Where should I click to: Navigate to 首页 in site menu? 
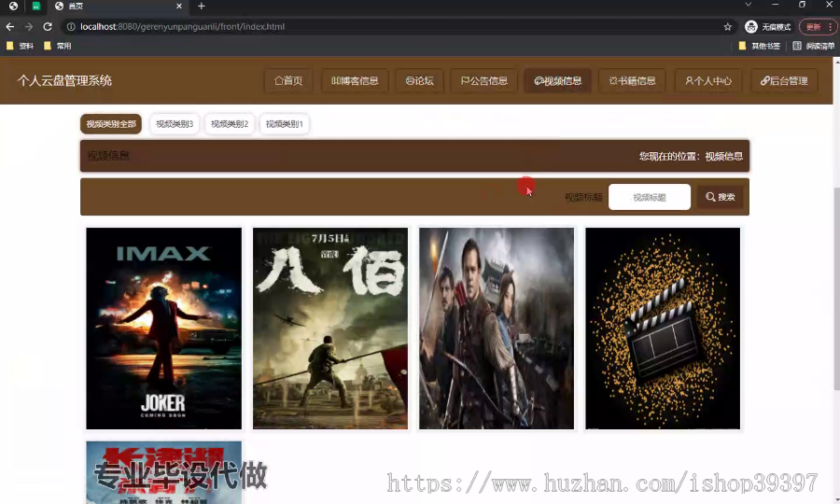pyautogui.click(x=288, y=81)
